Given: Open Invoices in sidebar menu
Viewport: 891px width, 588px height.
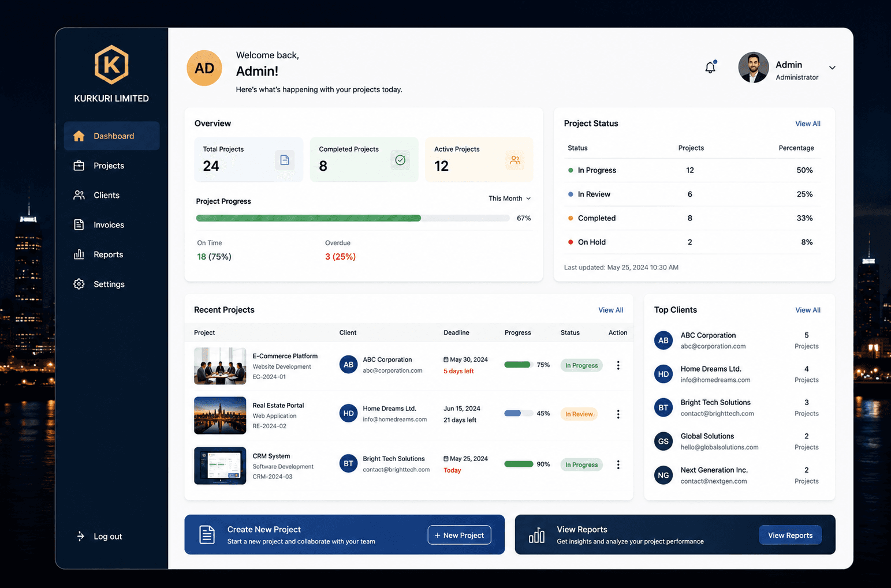Looking at the screenshot, I should 111,225.
